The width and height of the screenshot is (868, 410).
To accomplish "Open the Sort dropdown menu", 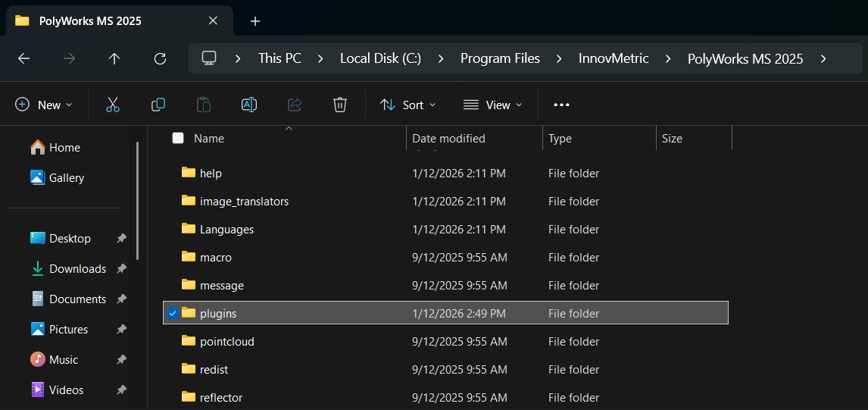I will click(408, 105).
